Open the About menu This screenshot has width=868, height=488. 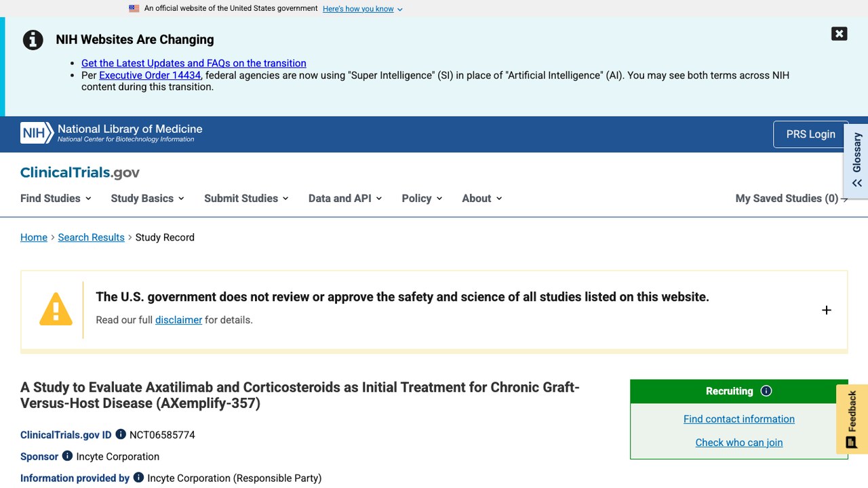click(482, 199)
